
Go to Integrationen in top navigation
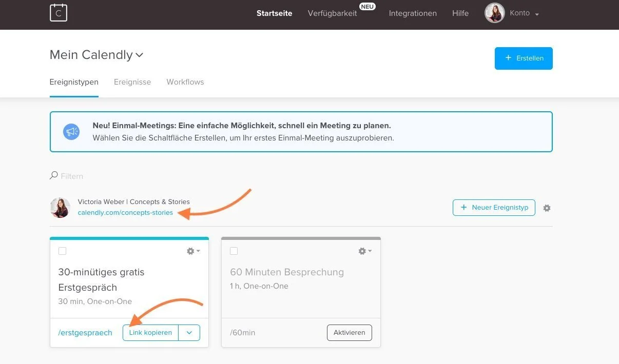point(413,13)
